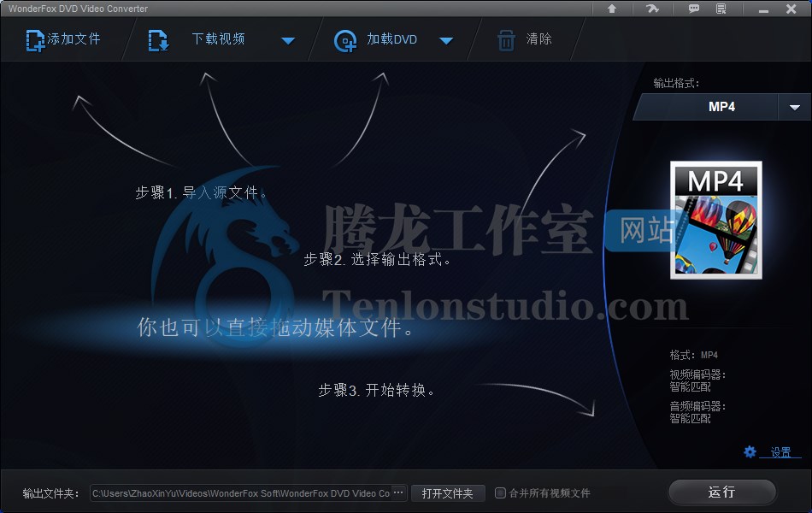The height and width of the screenshot is (513, 812).
Task: Click the 输出文件夹: label
Action: pyautogui.click(x=50, y=493)
